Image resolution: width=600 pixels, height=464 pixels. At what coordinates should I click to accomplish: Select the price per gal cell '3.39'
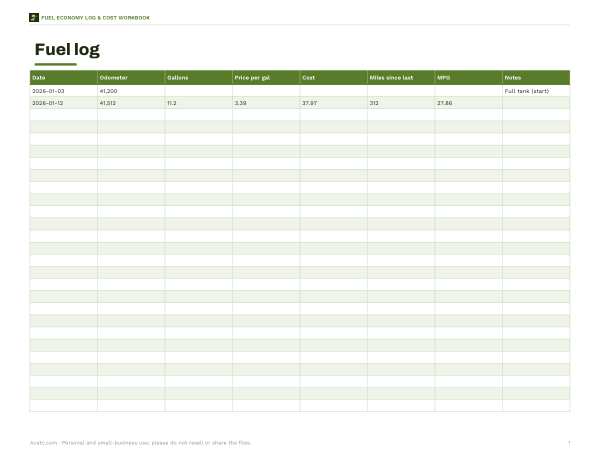click(266, 103)
